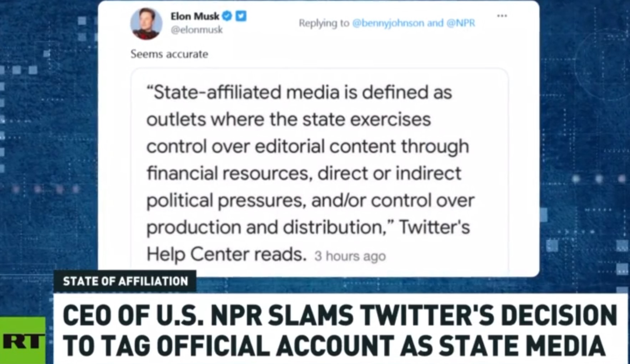630x364 pixels.
Task: Follow the @NPR mention link
Action: point(461,23)
